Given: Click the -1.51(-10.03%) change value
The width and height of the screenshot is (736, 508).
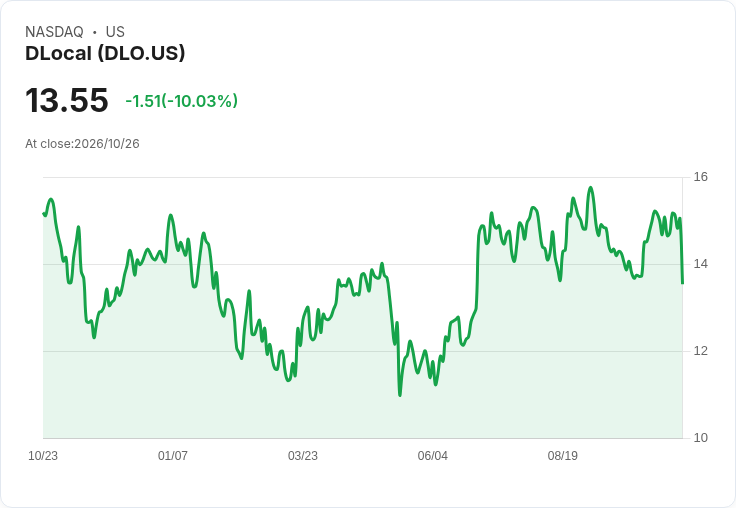Looking at the screenshot, I should tap(182, 101).
